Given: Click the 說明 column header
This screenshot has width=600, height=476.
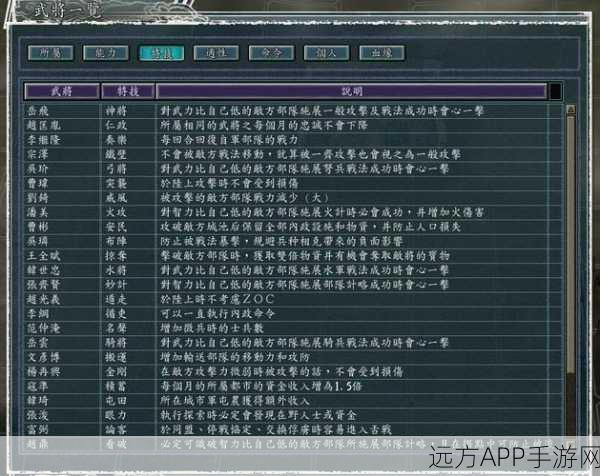Looking at the screenshot, I should 351,91.
